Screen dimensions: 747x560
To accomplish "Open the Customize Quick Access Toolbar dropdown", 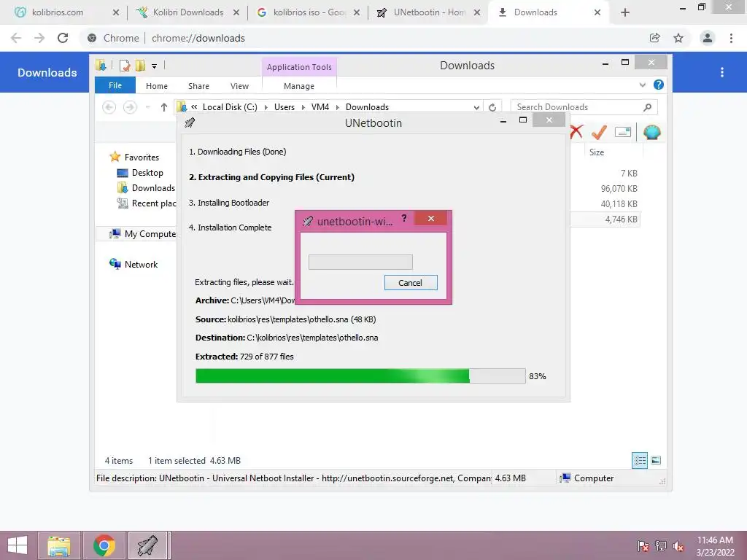I will tap(155, 66).
